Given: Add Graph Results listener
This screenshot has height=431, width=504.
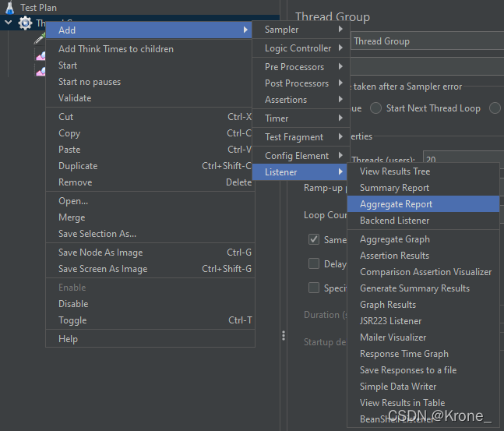Looking at the screenshot, I should click(423, 305).
